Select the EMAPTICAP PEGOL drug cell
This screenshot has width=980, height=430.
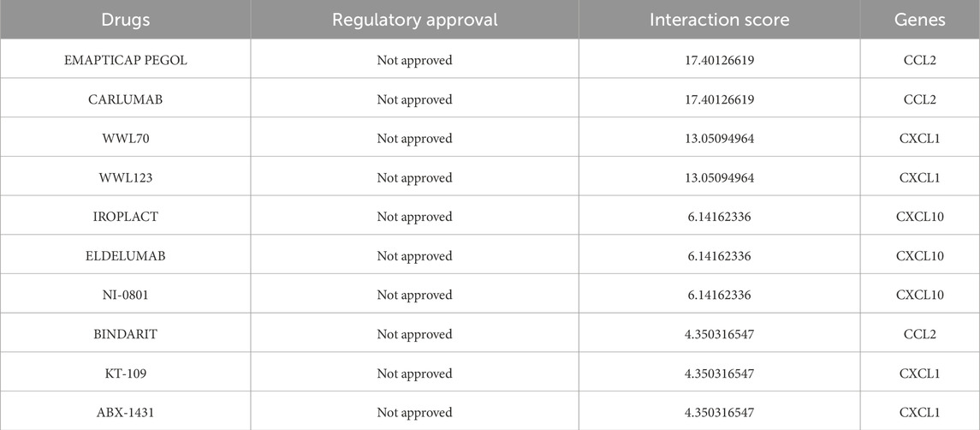pyautogui.click(x=125, y=60)
